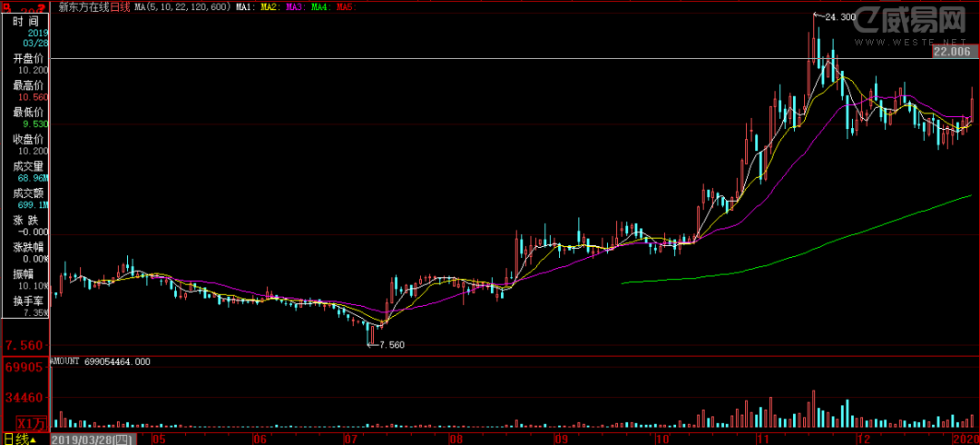Click the 7.560 low price marker on chart
The width and height of the screenshot is (980, 445).
tap(391, 344)
